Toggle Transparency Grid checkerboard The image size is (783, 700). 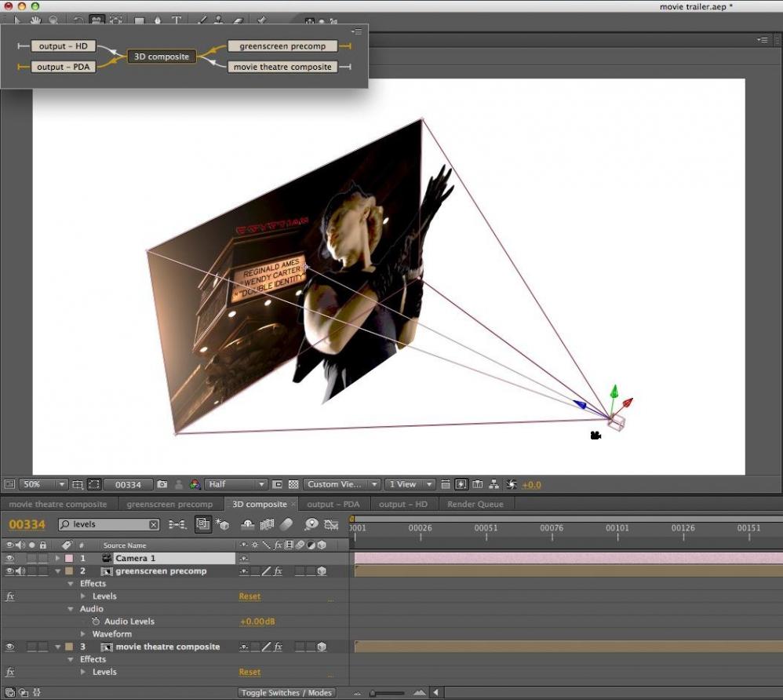[293, 484]
